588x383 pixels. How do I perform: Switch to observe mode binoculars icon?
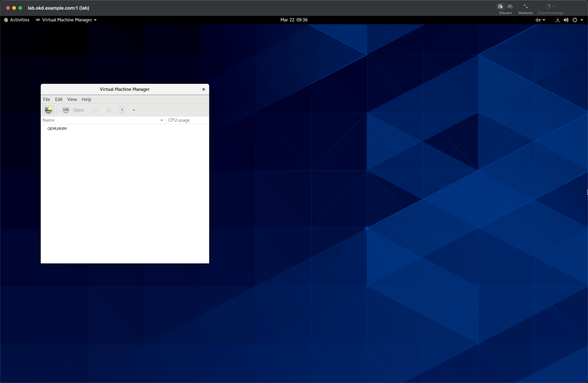coord(510,6)
